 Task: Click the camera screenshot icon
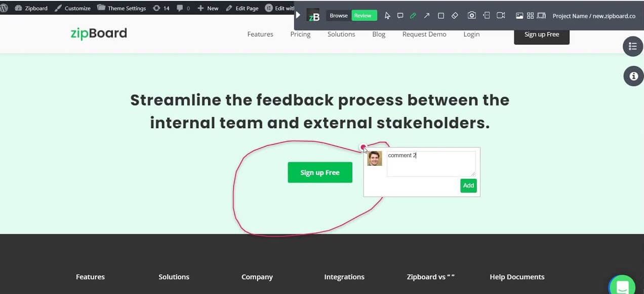[471, 16]
